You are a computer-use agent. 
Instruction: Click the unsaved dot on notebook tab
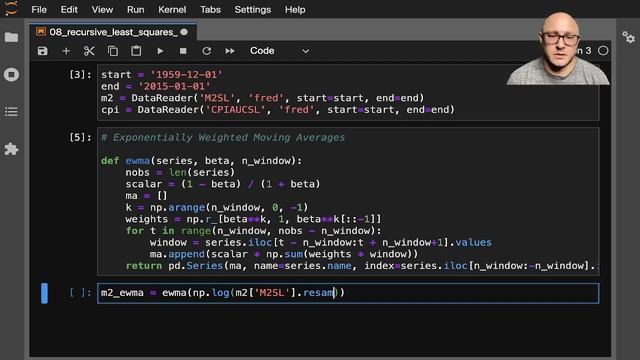pyautogui.click(x=184, y=32)
